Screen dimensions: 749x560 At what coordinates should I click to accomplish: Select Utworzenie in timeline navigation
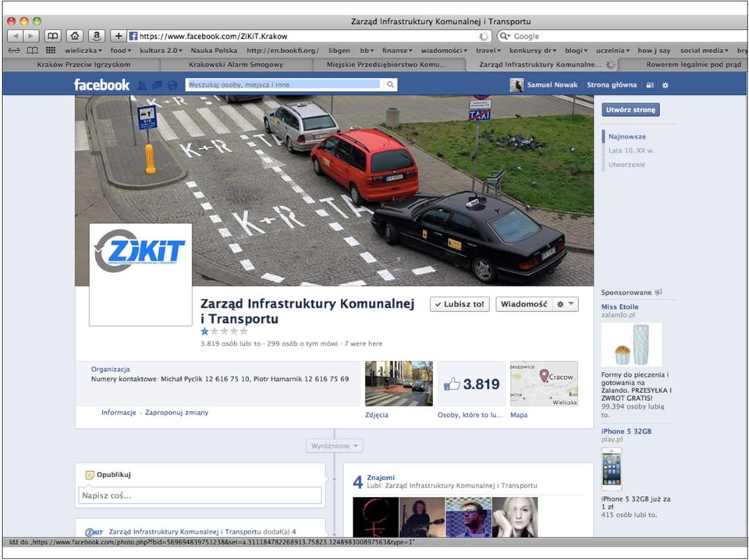[x=627, y=165]
